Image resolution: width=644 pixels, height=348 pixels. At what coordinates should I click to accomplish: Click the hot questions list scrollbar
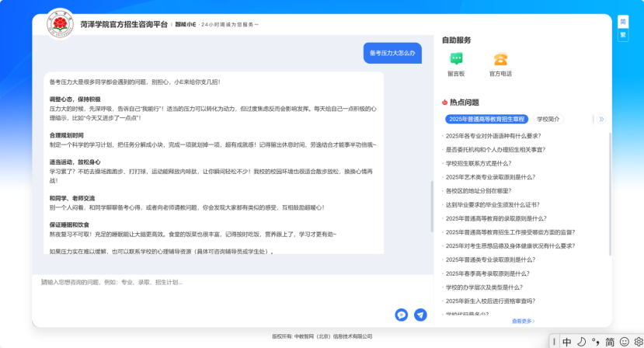click(x=610, y=193)
